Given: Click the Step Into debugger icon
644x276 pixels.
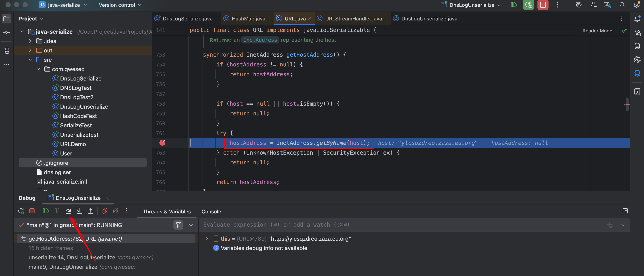Looking at the screenshot, I should [79, 211].
